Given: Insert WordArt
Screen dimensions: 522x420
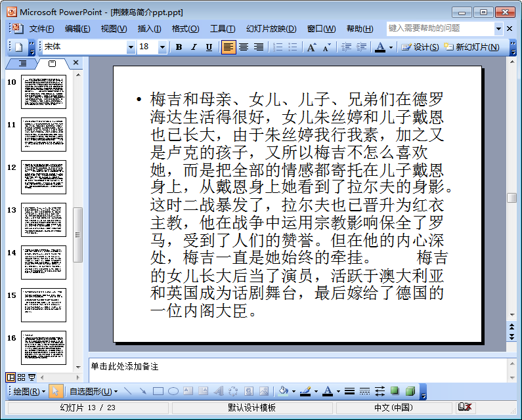Looking at the screenshot, I should (x=219, y=391).
